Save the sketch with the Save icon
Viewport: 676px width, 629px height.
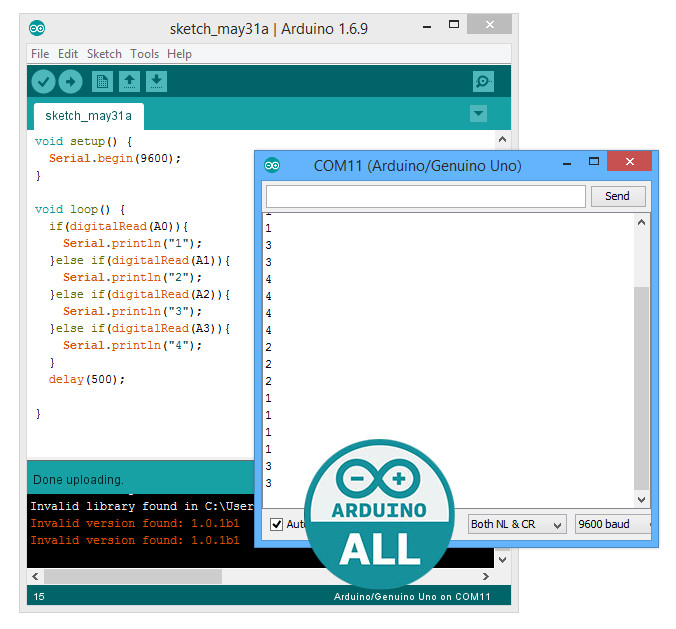pyautogui.click(x=156, y=81)
